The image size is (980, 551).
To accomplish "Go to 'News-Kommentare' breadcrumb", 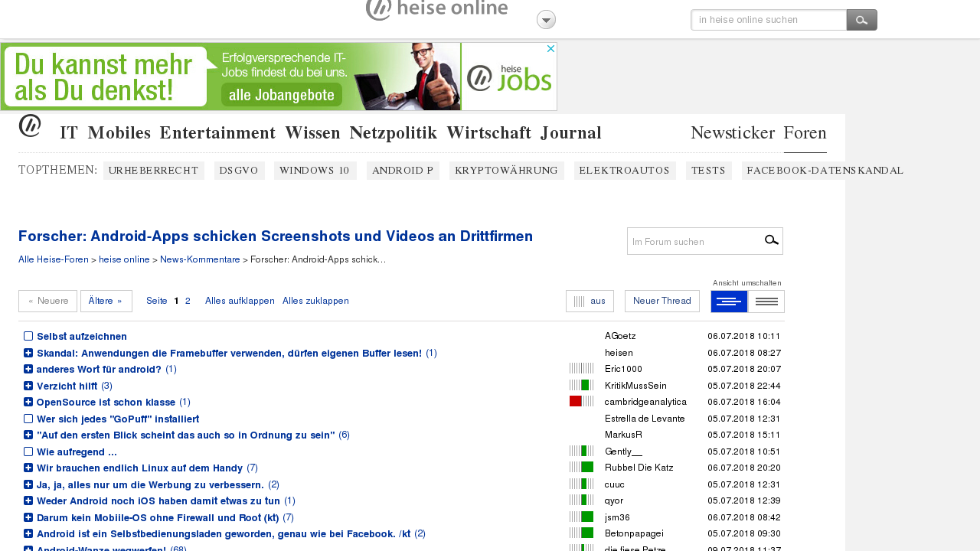I will coord(200,259).
